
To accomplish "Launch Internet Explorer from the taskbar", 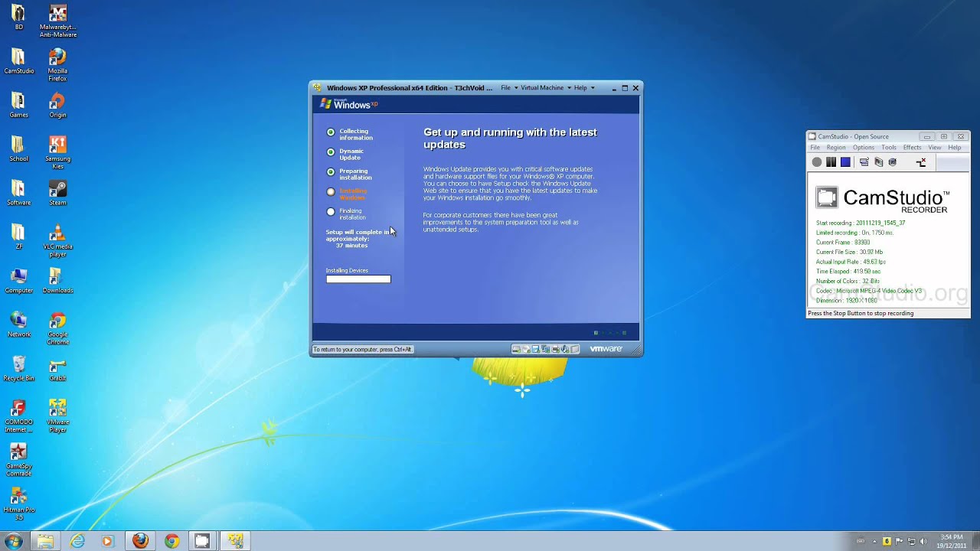I will 77,541.
